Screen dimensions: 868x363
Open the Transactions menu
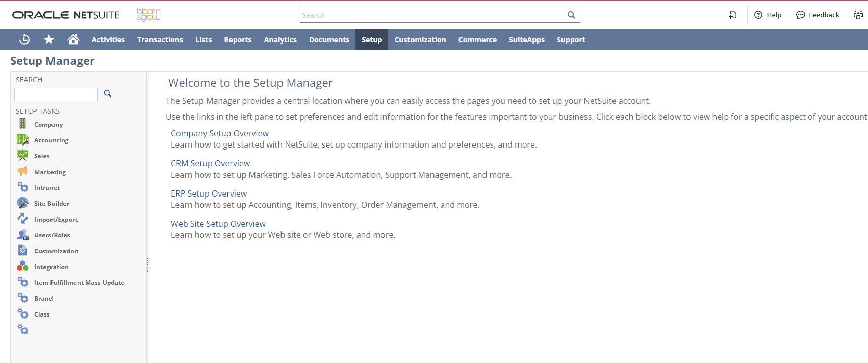click(160, 40)
